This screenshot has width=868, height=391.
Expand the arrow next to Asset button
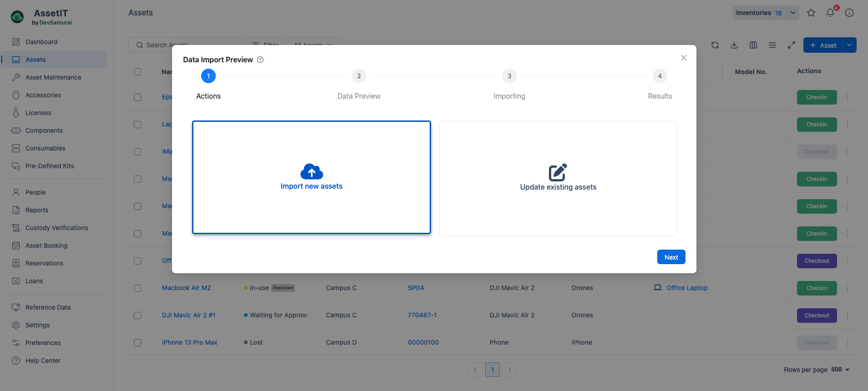tap(849, 45)
